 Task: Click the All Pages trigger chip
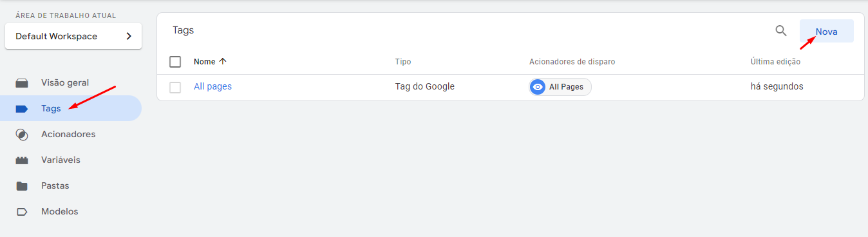[560, 87]
